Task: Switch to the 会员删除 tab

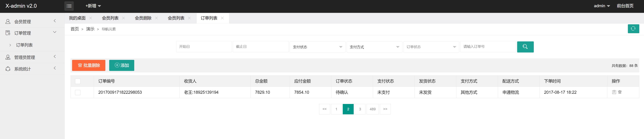Action: [x=143, y=18]
